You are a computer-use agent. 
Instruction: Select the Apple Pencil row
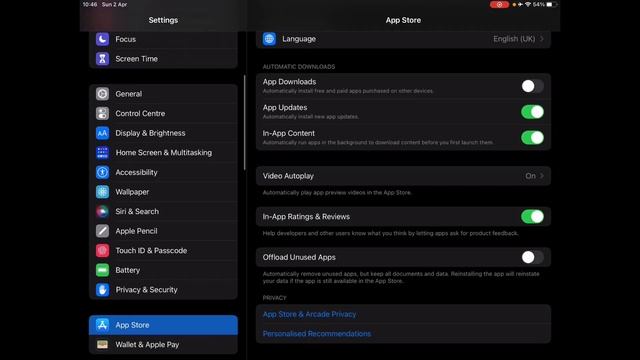tap(163, 231)
